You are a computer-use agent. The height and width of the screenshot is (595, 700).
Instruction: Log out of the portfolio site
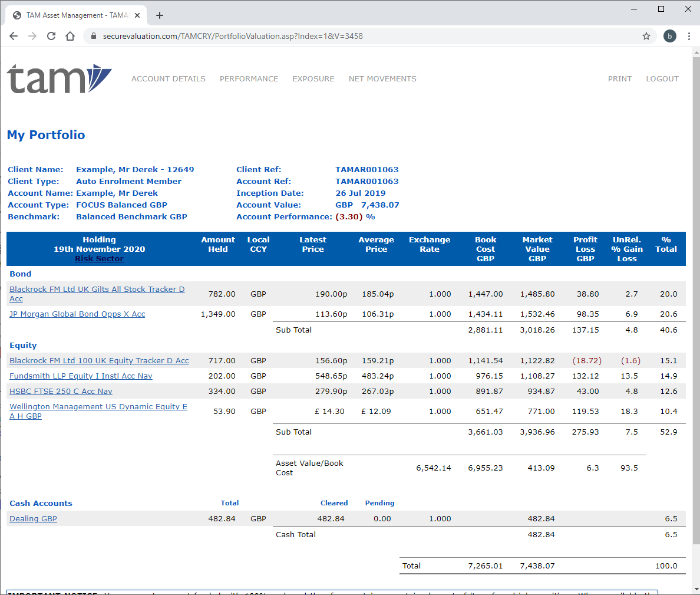click(x=662, y=78)
